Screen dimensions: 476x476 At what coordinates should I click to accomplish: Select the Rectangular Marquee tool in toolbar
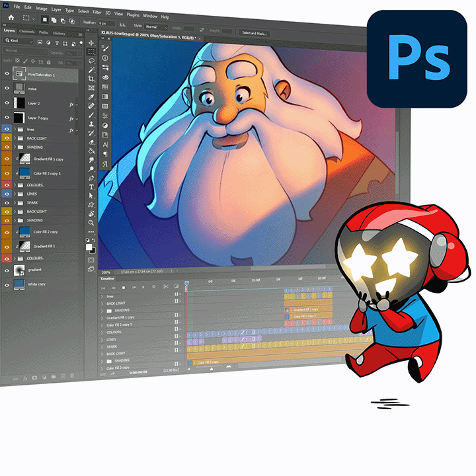coord(91,52)
